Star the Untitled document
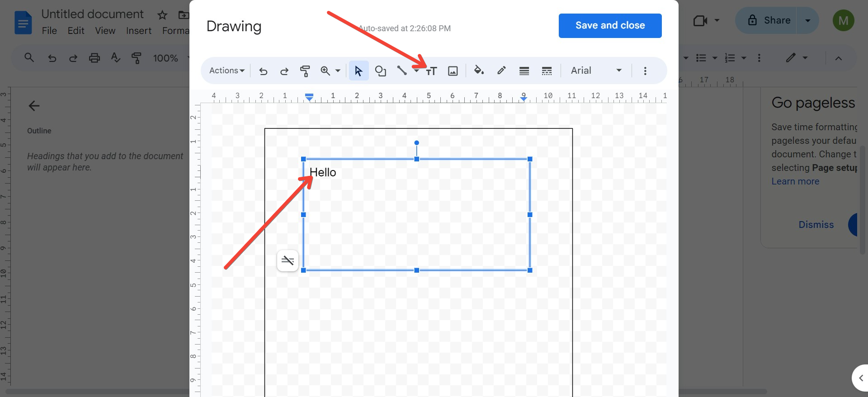The width and height of the screenshot is (868, 397). (162, 15)
